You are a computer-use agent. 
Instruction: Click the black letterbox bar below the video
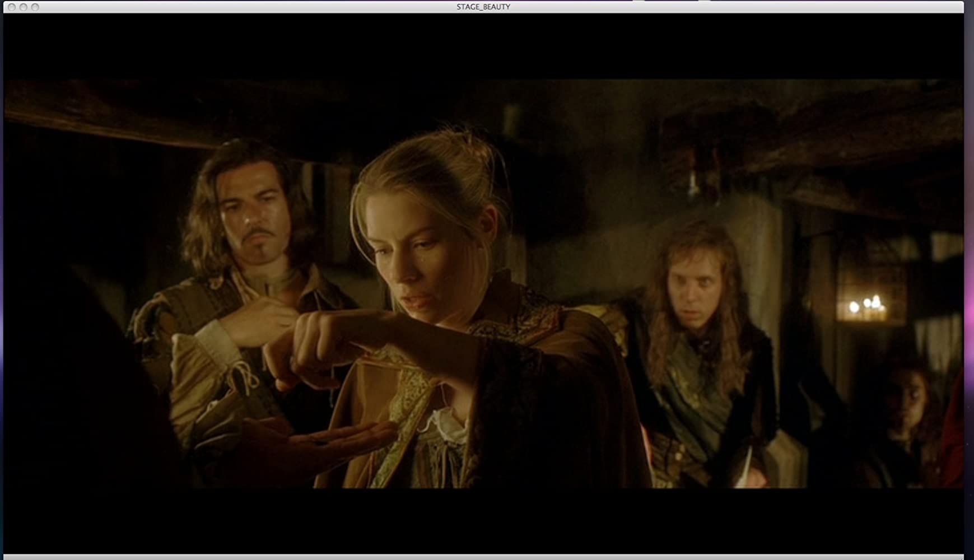coord(482,521)
